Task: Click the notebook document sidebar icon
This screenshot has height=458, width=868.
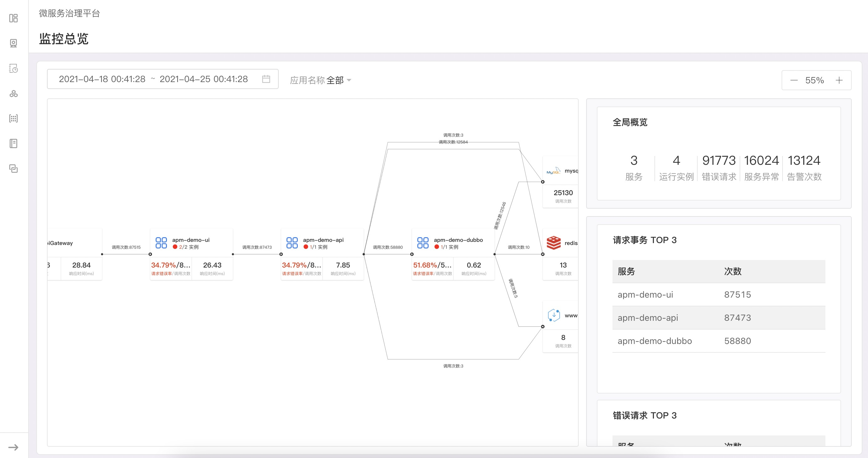Action: pos(13,143)
